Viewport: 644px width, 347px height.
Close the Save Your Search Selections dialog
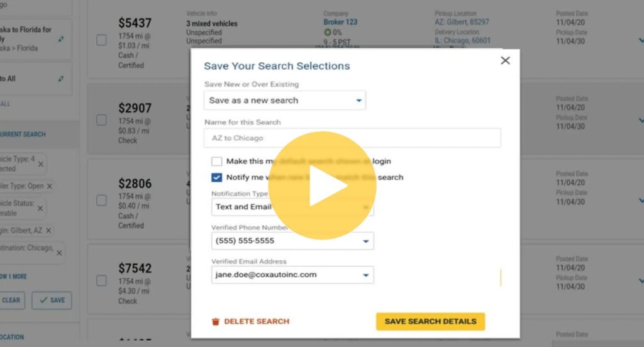click(x=505, y=60)
